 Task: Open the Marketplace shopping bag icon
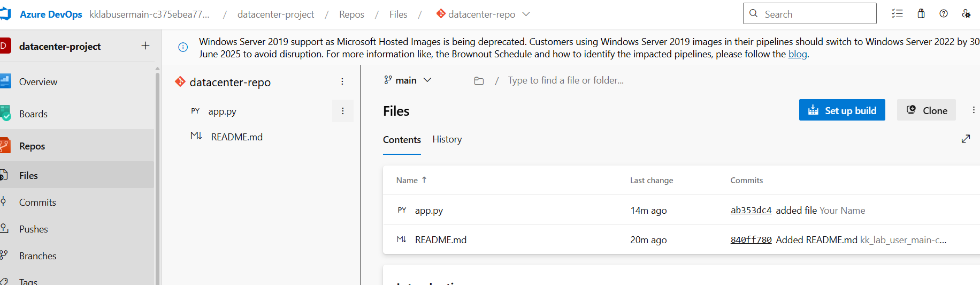click(x=921, y=14)
